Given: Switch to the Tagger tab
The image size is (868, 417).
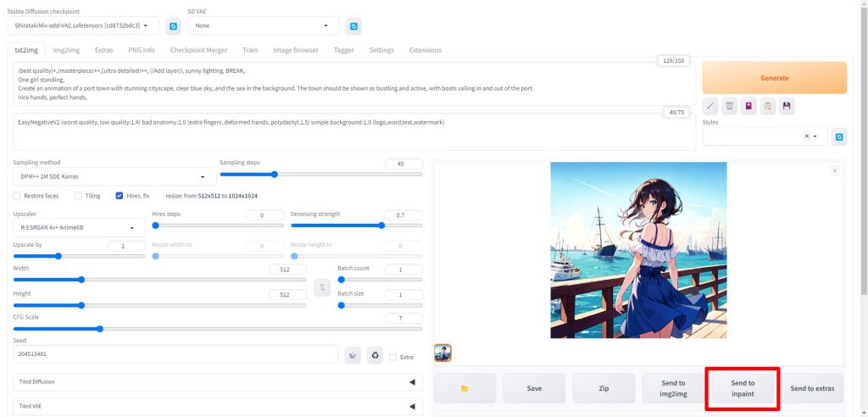Looking at the screenshot, I should (344, 50).
